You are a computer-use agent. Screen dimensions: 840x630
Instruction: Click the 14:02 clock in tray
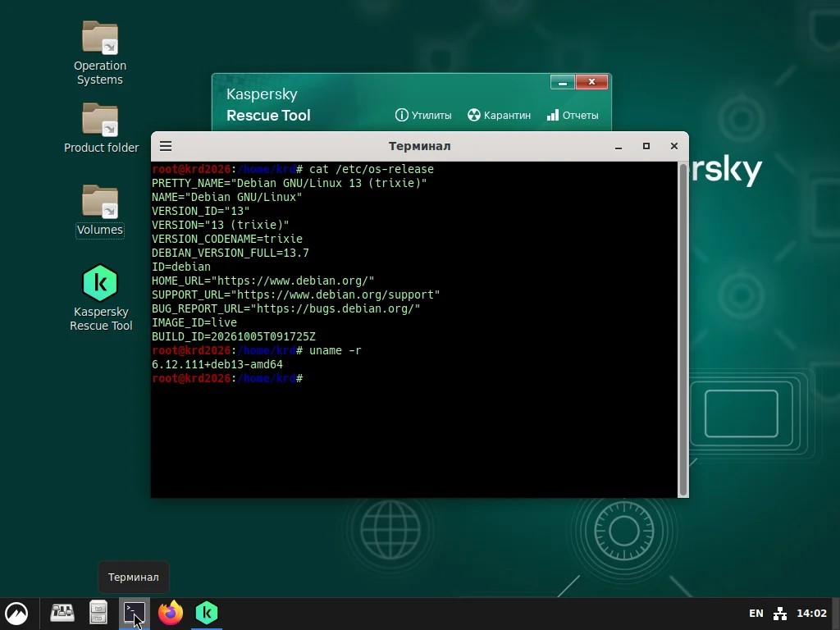811,614
